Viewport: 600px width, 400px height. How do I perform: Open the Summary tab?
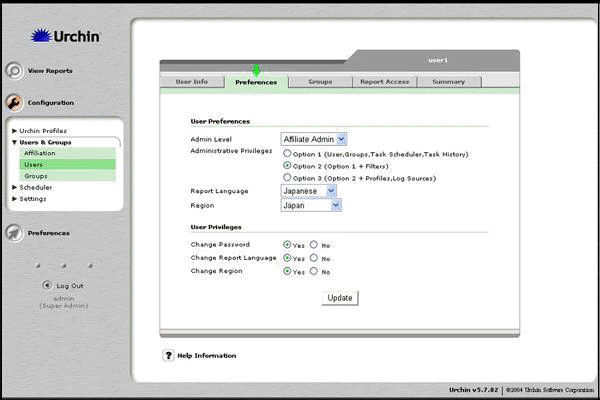tap(448, 82)
